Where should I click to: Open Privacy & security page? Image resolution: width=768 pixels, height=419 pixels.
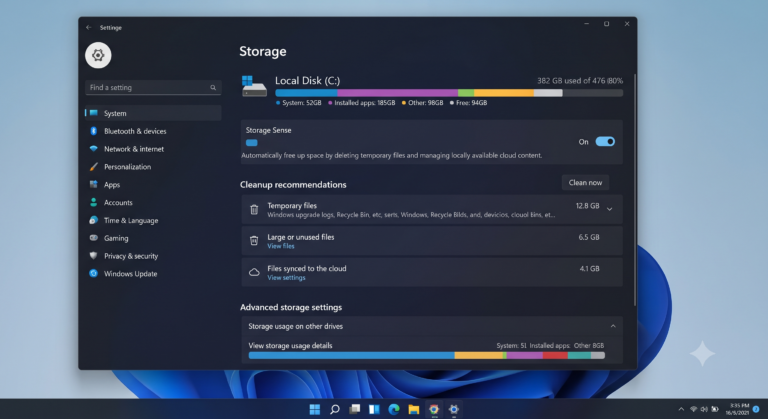point(153,256)
